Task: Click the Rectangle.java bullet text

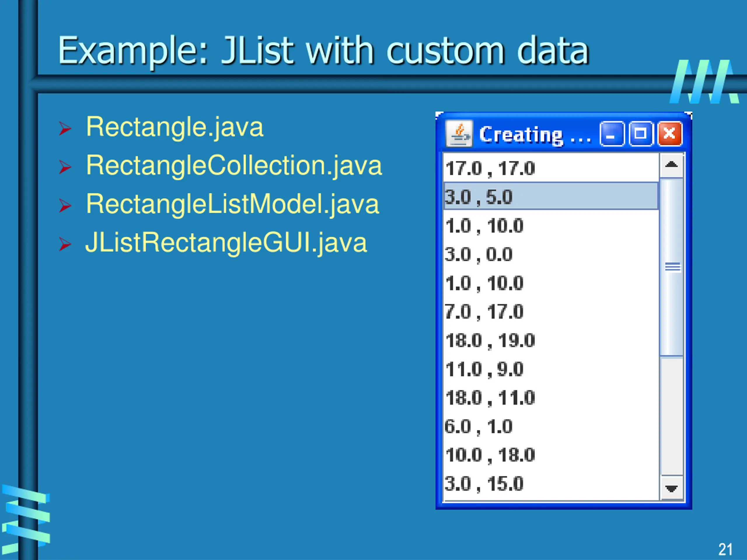Action: click(174, 127)
